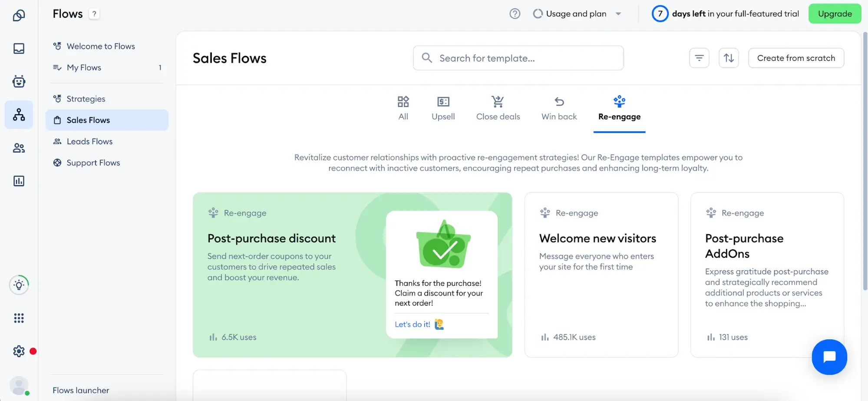Open the Customers people icon in sidebar

[x=19, y=148]
